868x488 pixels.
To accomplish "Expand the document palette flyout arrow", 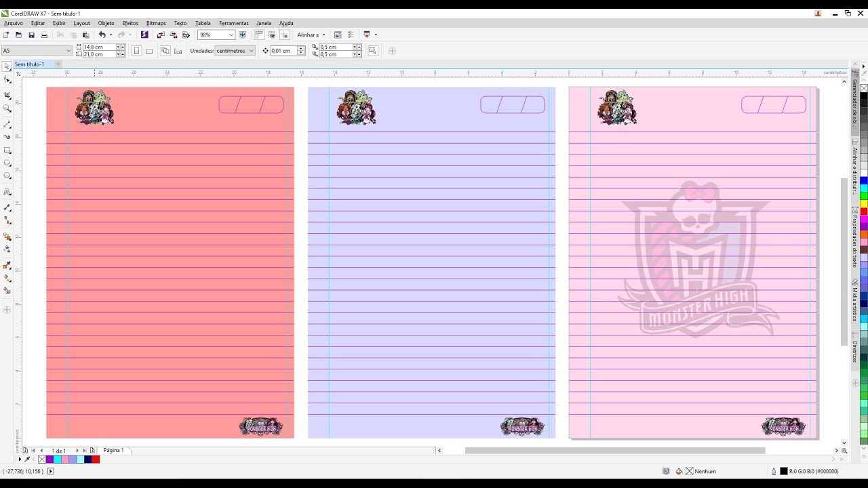I will pyautogui.click(x=20, y=460).
